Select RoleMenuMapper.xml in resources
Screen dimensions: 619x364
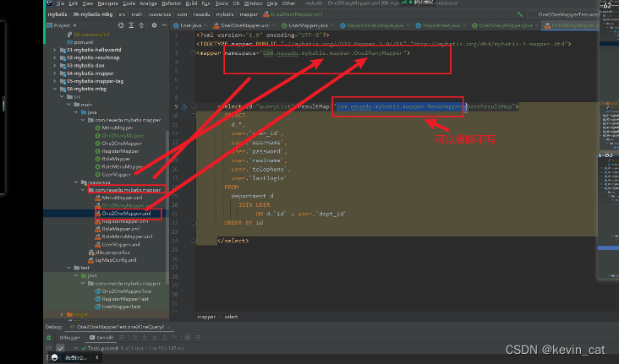pos(123,236)
